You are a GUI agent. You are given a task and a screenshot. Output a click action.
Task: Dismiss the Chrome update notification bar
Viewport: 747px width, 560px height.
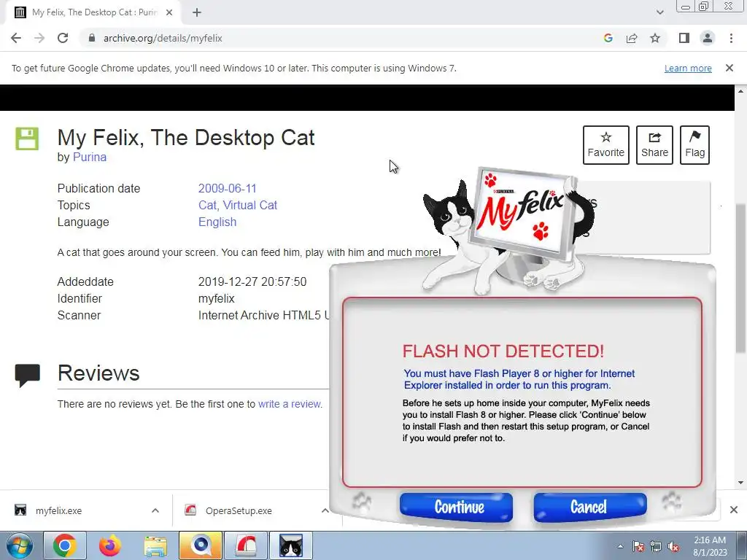pos(729,68)
